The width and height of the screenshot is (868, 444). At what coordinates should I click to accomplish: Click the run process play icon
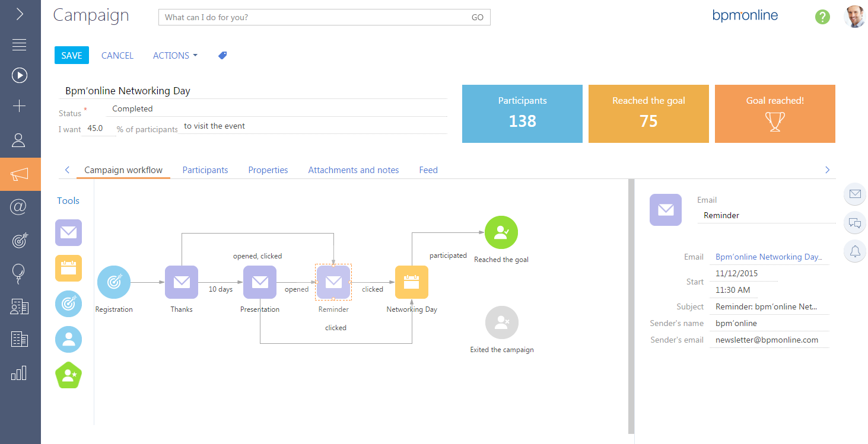pos(19,75)
